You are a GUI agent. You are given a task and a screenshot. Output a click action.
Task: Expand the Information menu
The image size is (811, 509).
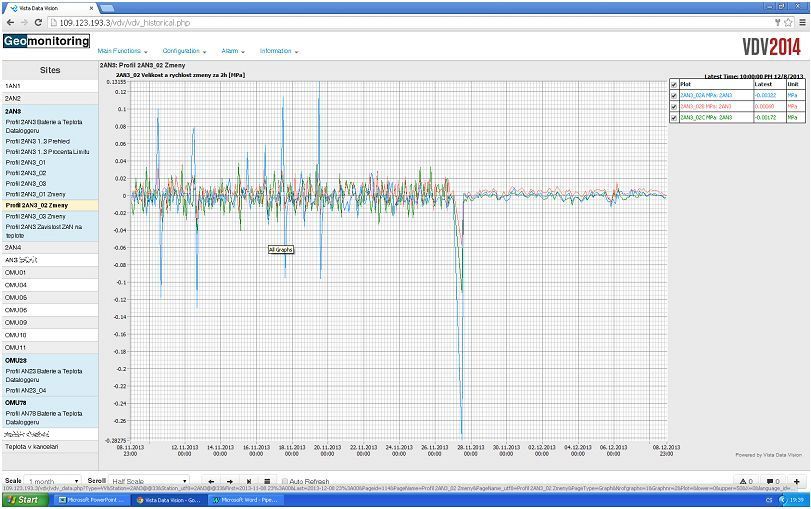point(279,51)
